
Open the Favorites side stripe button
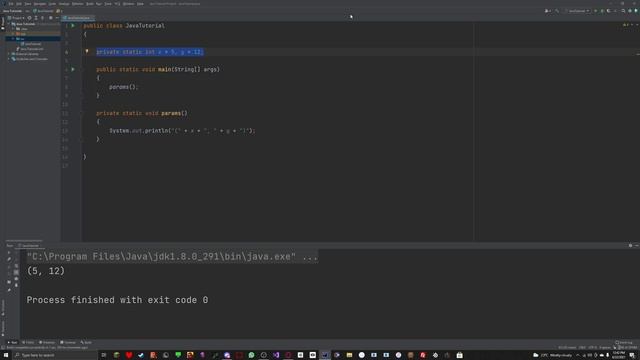pyautogui.click(x=3, y=328)
